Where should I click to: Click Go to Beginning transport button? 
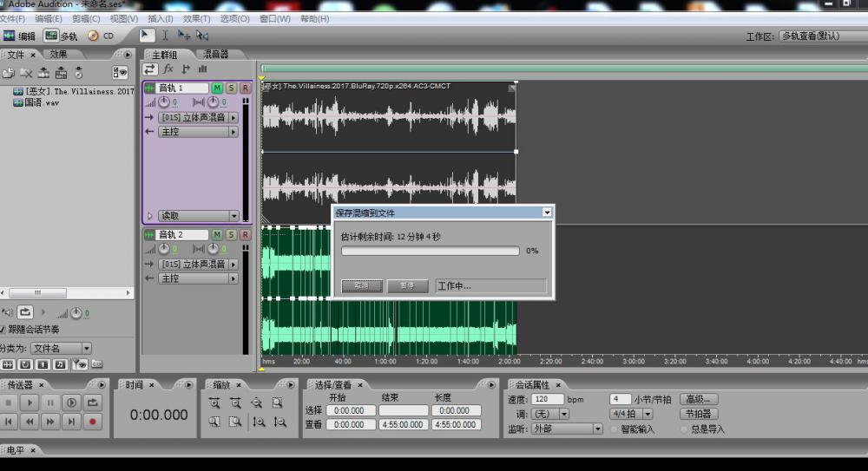coord(9,422)
